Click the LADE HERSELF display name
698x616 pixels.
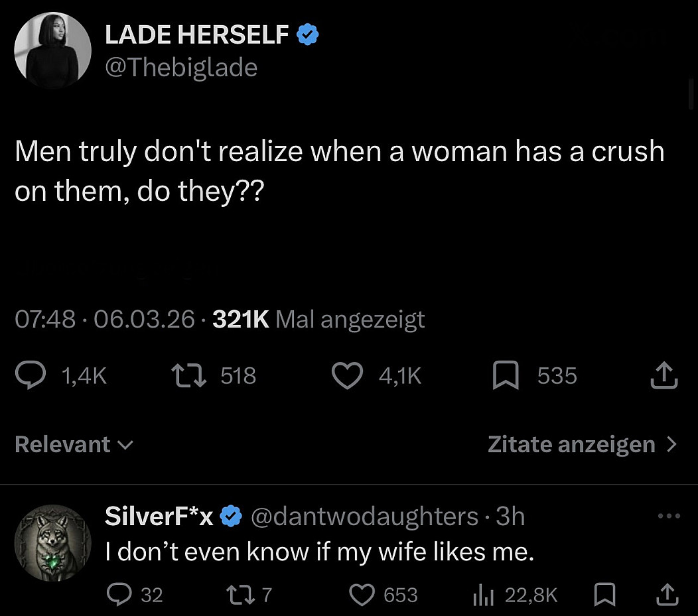[x=197, y=34]
